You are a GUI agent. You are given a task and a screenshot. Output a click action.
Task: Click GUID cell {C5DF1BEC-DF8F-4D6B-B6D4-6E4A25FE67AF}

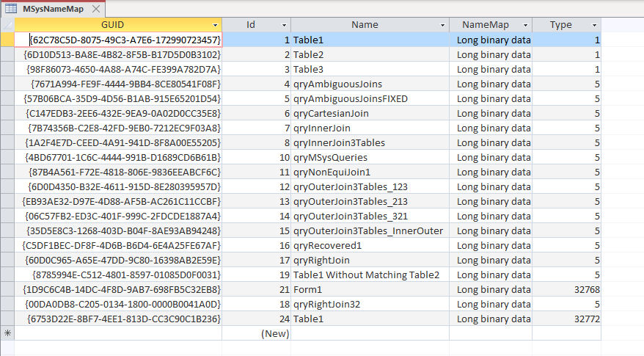tap(118, 245)
